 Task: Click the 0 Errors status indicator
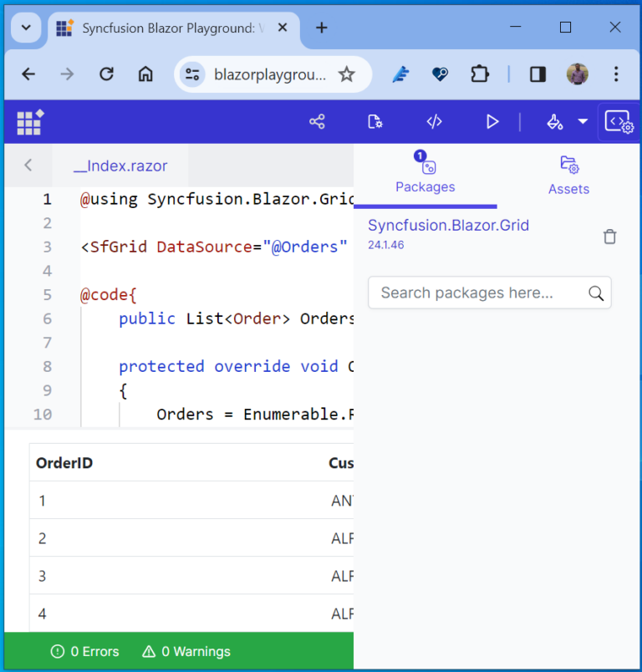coord(84,651)
